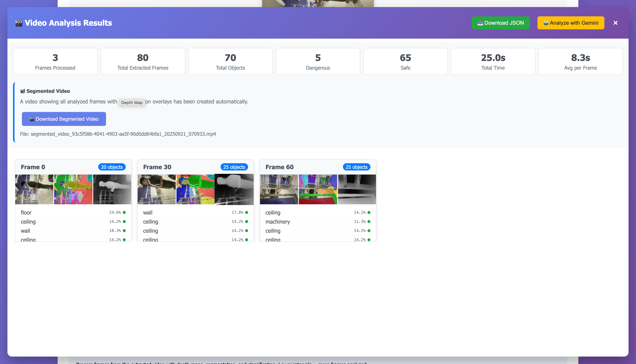Viewport: 636px width, 364px height.
Task: Open Frame 60 original image thumbnail
Action: (279, 189)
